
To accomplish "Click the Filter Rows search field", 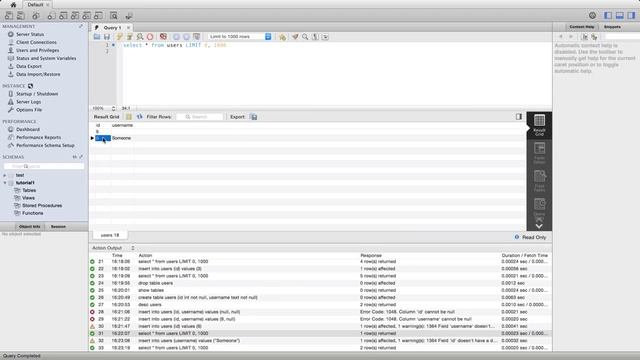I will [x=200, y=117].
